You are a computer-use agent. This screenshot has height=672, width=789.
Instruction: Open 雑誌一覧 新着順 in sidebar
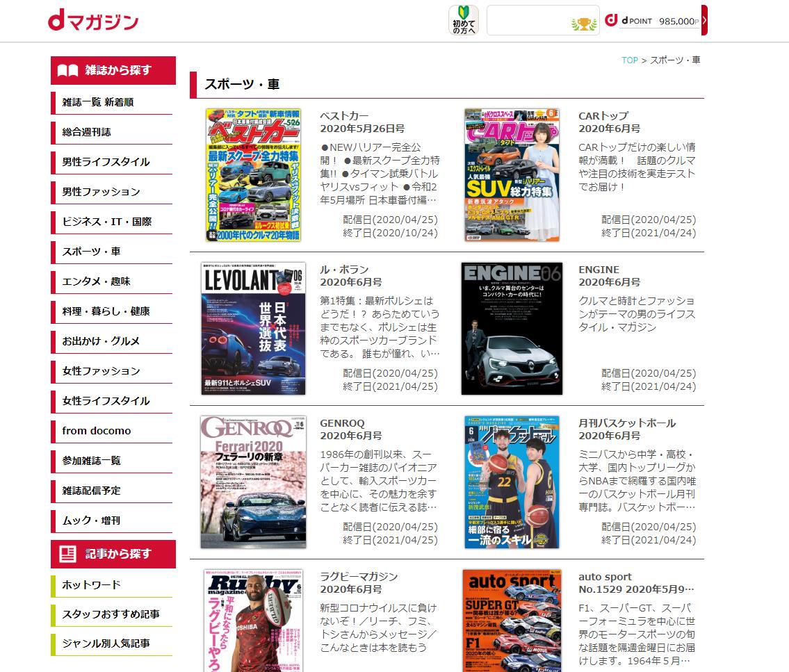click(x=112, y=102)
